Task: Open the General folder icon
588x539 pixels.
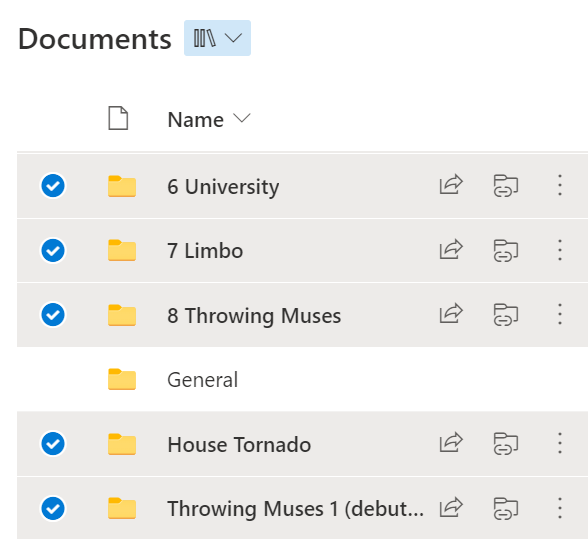Action: (x=122, y=379)
